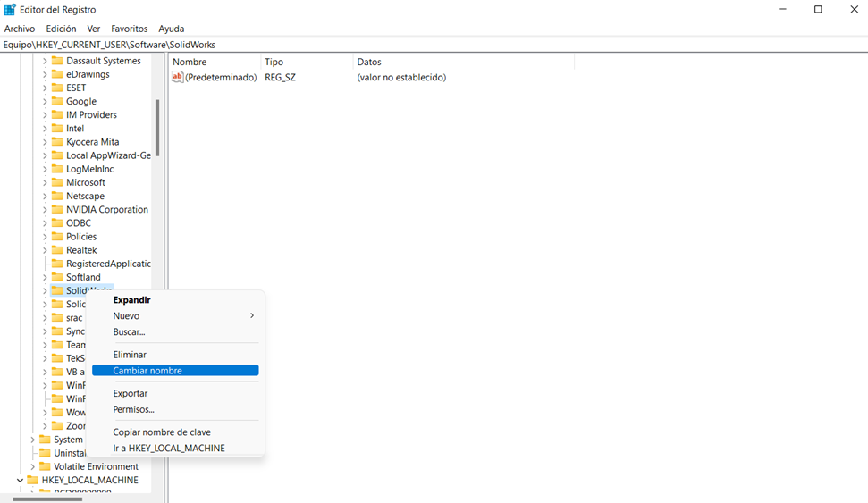
Task: Click the (Predeterminado) string value icon
Action: [177, 77]
